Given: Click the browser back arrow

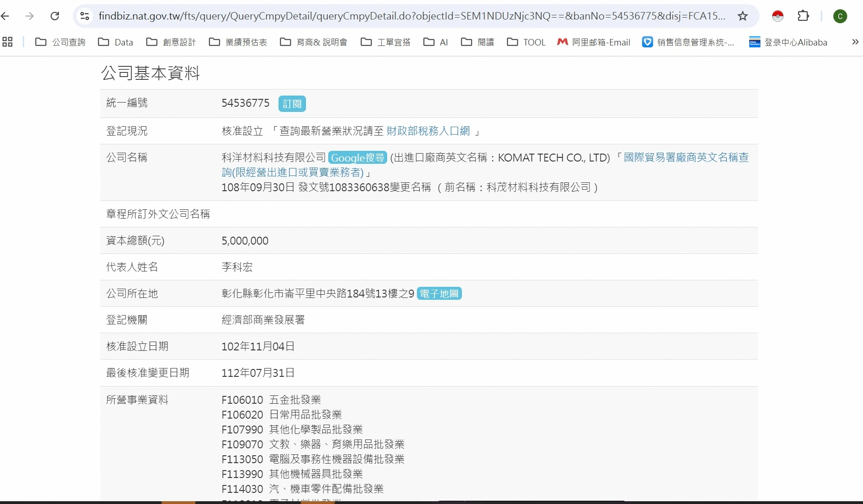Looking at the screenshot, I should click(6, 16).
